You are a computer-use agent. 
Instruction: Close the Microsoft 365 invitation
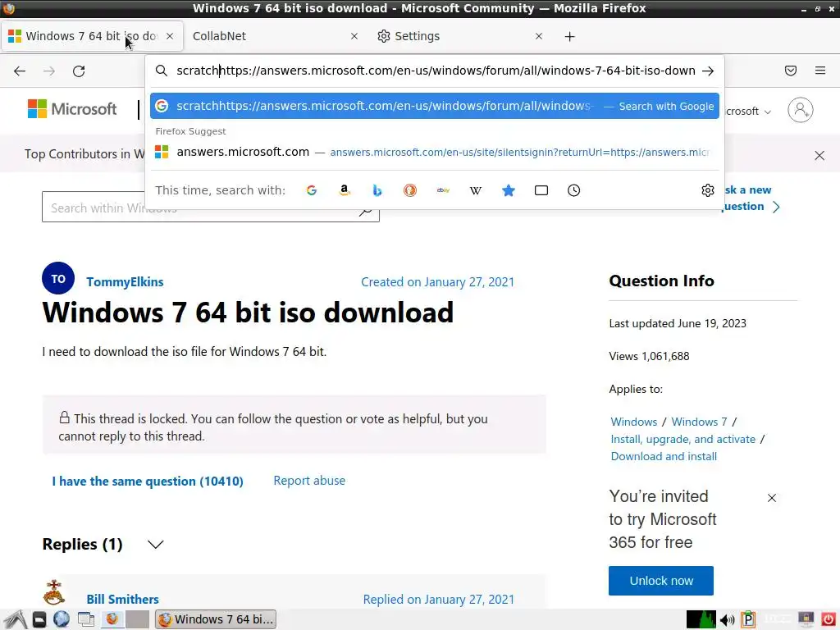[772, 498]
